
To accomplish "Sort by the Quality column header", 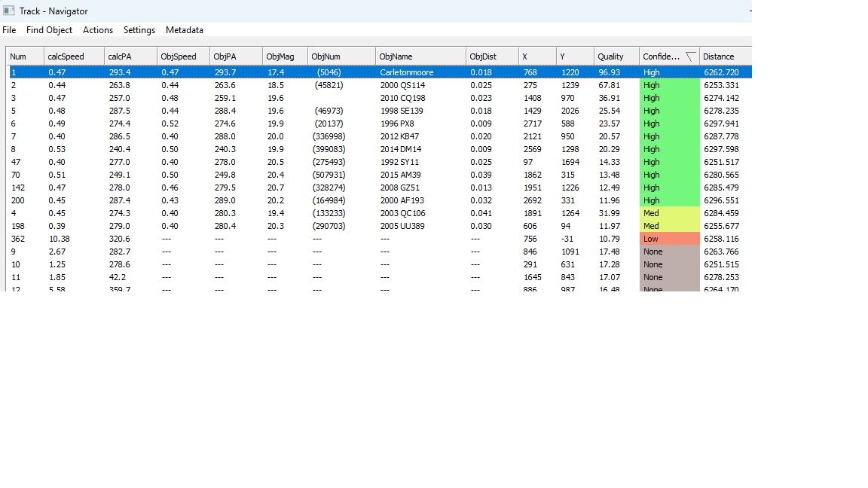I will pyautogui.click(x=616, y=56).
